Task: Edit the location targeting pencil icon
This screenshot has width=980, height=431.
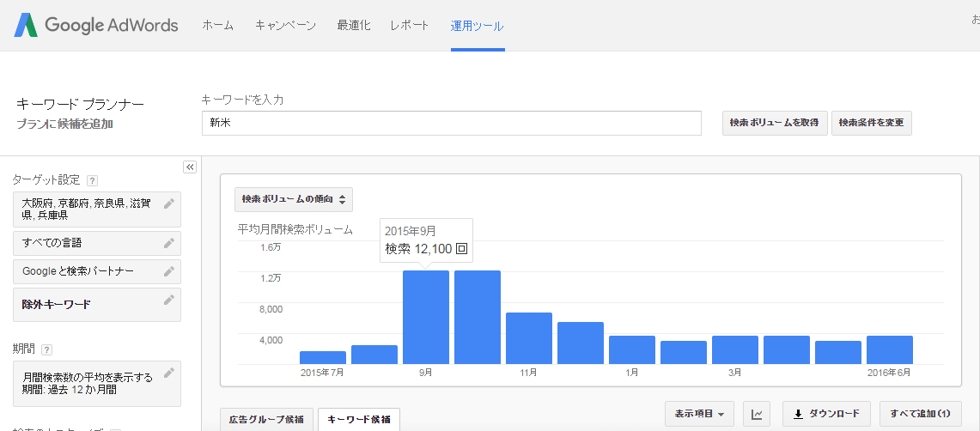Action: pyautogui.click(x=168, y=203)
